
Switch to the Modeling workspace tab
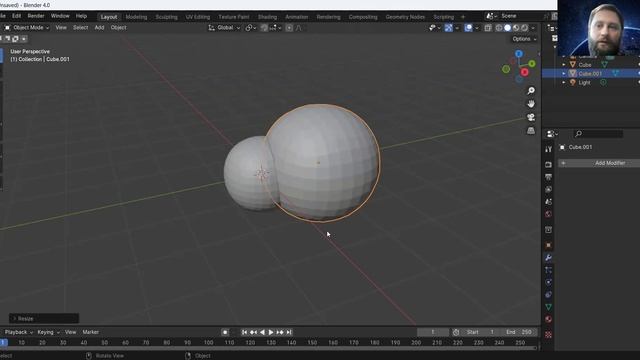[x=136, y=17]
